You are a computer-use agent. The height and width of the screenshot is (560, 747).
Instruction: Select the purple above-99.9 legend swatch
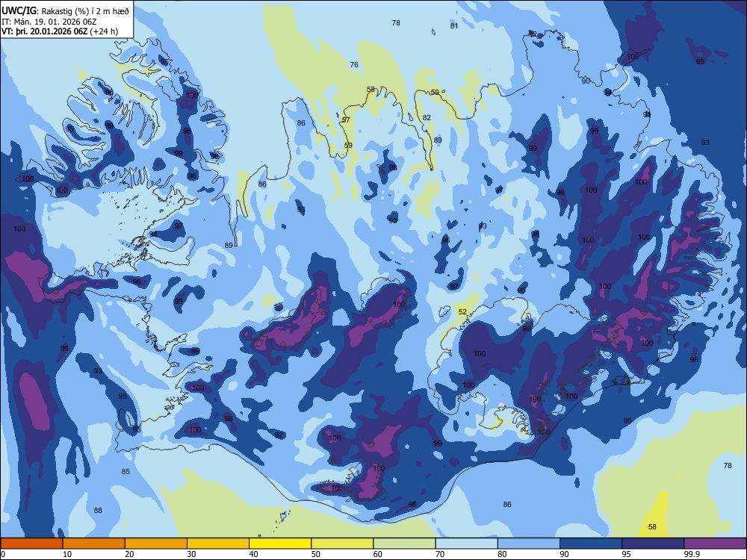click(x=715, y=544)
